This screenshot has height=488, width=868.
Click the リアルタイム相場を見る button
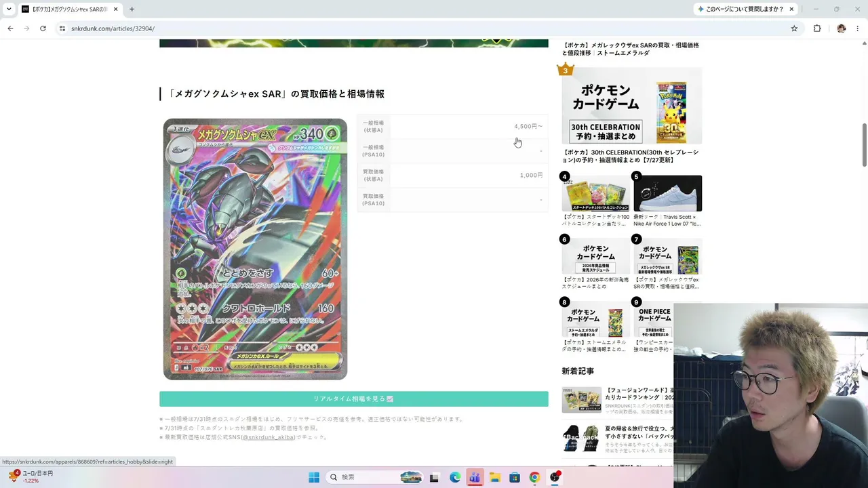pyautogui.click(x=353, y=399)
